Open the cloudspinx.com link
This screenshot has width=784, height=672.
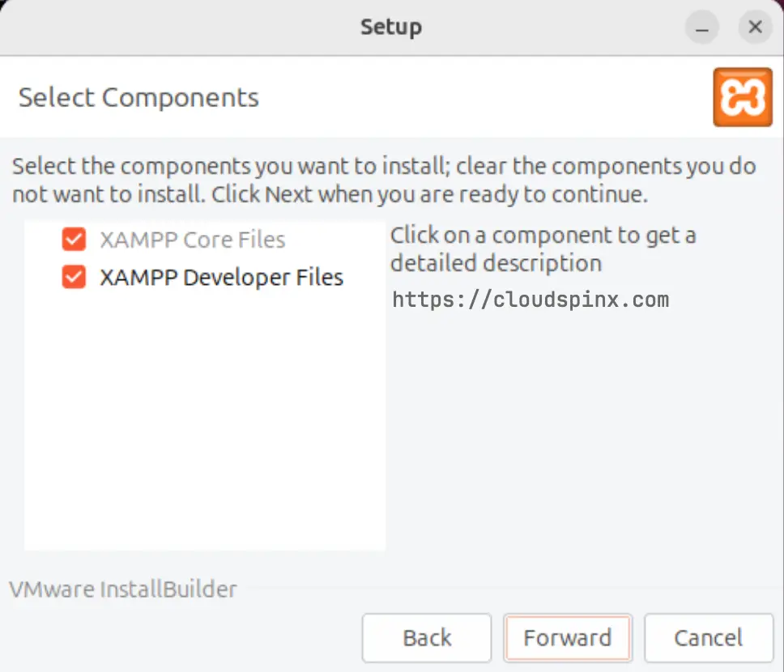coord(530,299)
